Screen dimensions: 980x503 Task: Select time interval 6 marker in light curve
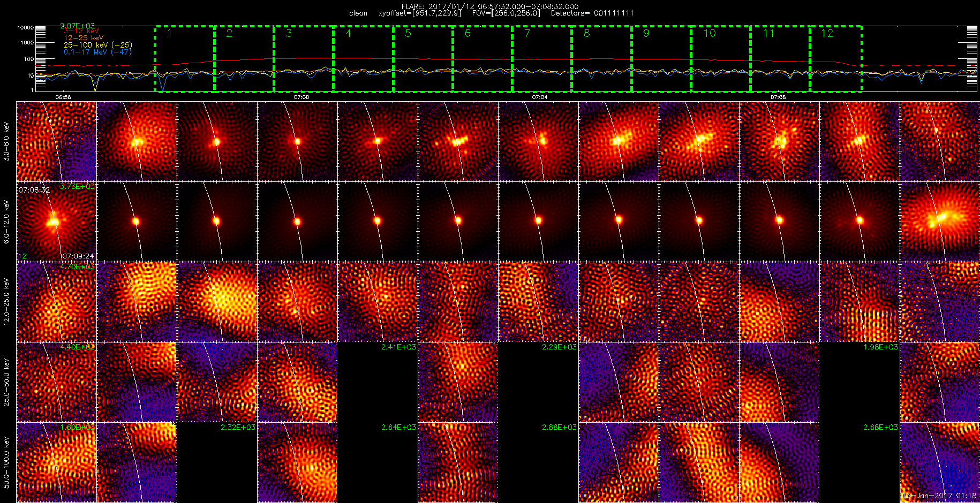pos(468,33)
